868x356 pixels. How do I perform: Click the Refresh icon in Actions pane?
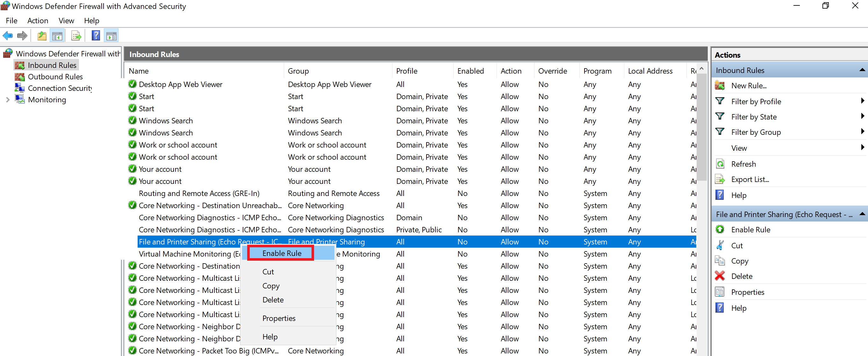point(720,164)
